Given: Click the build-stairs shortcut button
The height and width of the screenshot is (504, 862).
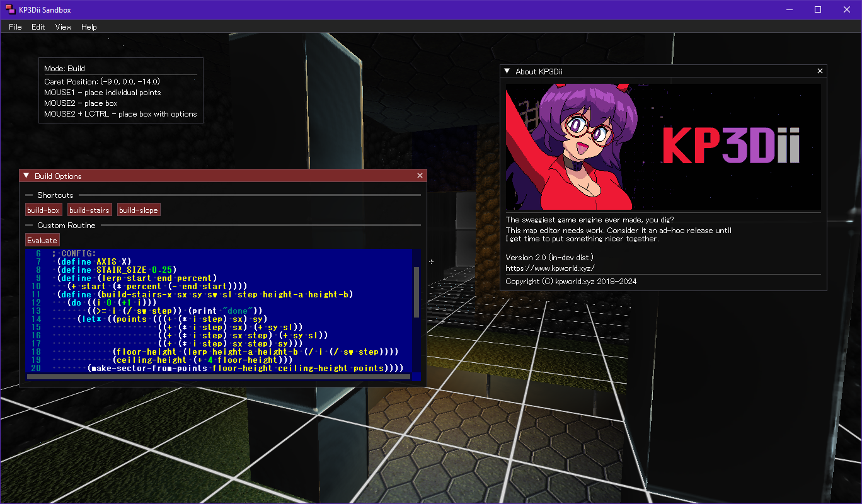Looking at the screenshot, I should click(89, 210).
